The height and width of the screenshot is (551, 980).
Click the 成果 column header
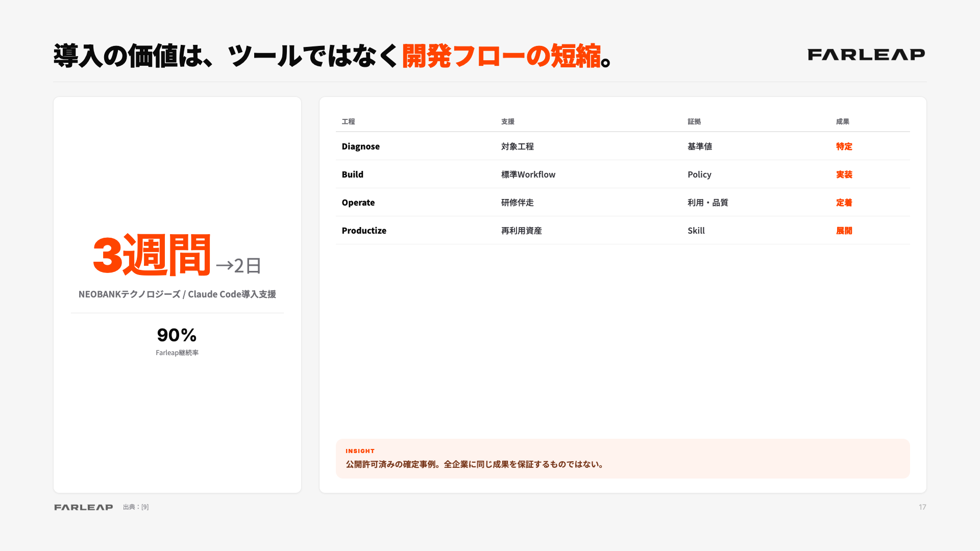(x=843, y=121)
